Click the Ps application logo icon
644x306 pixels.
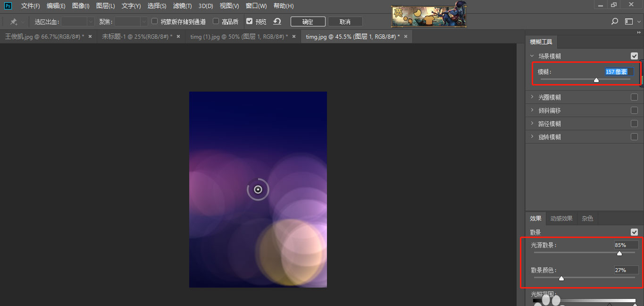8,6
